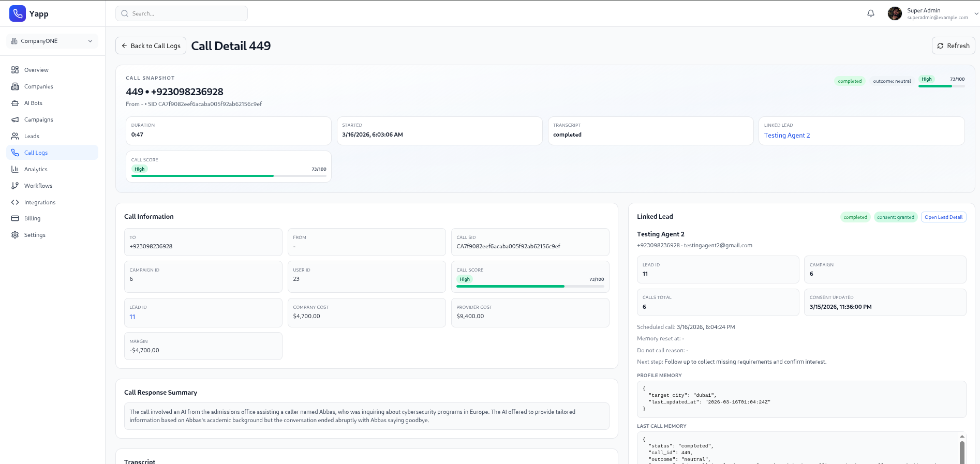
Task: Click the Started timestamp 3/16/2026, 6:03:06 AM
Action: point(373,134)
